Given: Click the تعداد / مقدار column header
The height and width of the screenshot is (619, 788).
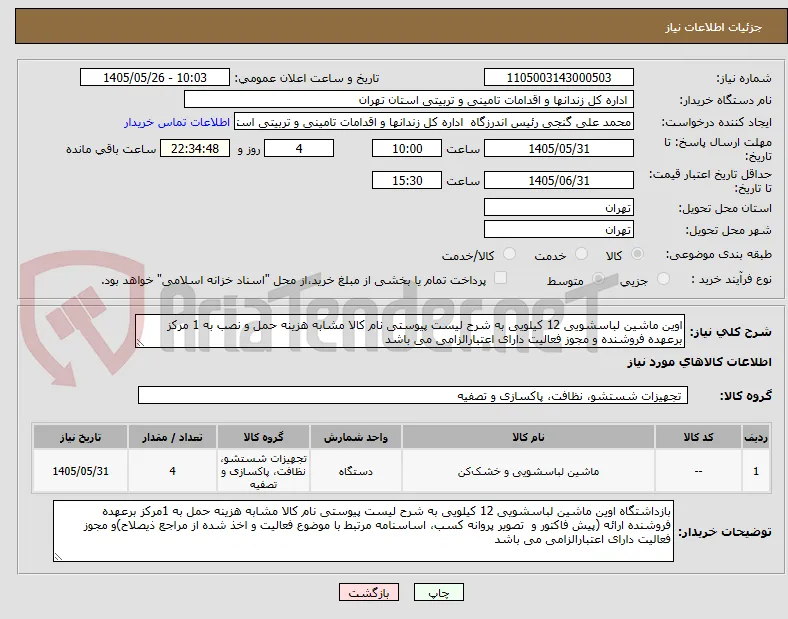Looking at the screenshot, I should (172, 437).
